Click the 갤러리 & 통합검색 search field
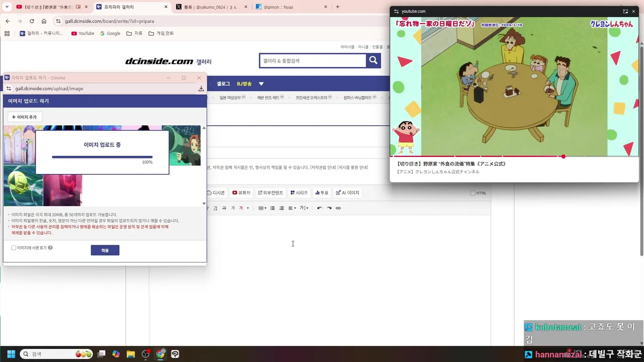This screenshot has height=362, width=644. [312, 60]
